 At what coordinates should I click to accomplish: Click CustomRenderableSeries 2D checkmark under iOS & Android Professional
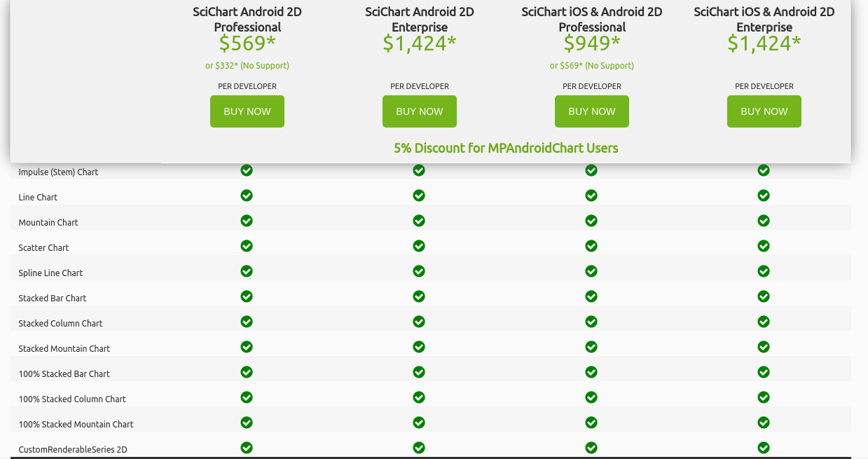pos(591,448)
